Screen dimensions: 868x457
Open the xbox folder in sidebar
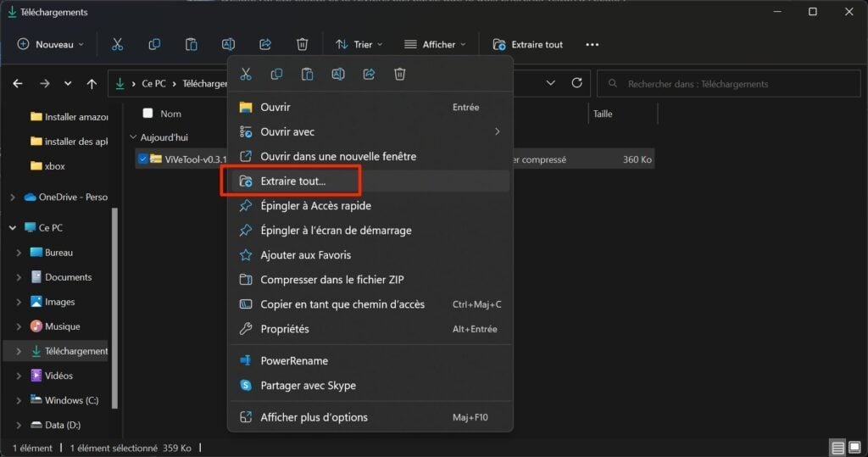pos(48,166)
